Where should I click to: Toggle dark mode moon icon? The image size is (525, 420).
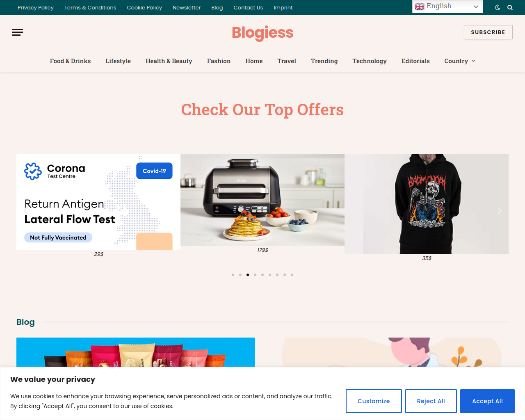tap(498, 7)
